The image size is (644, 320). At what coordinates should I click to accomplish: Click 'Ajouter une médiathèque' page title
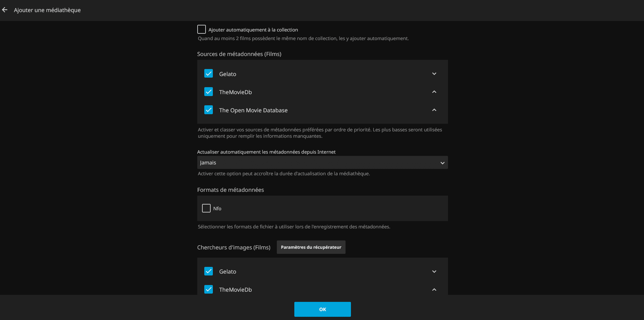click(x=47, y=10)
